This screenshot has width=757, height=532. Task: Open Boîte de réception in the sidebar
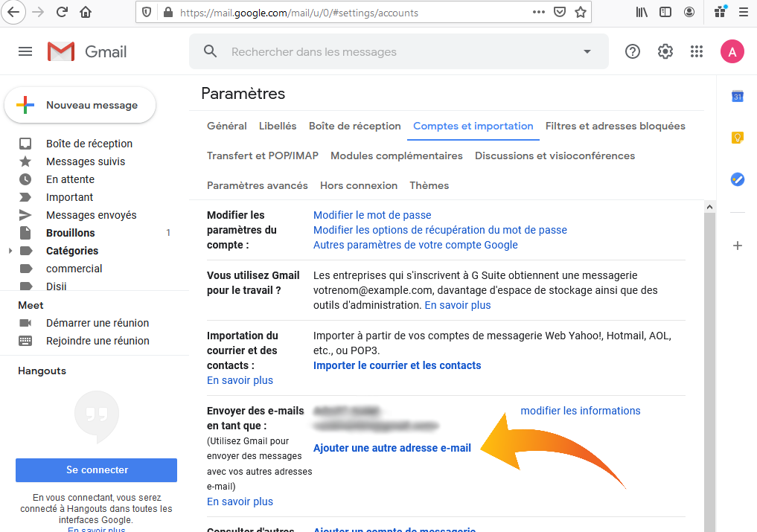tap(89, 144)
